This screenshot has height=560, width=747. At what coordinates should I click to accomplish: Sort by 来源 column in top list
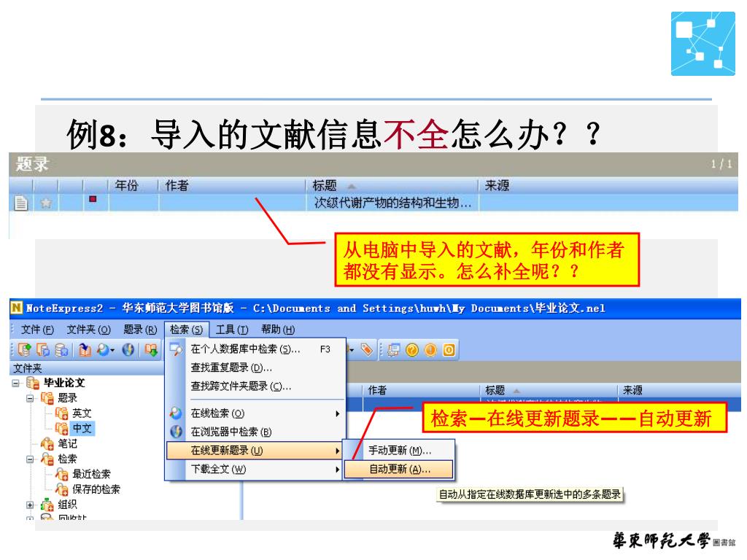[x=608, y=185]
